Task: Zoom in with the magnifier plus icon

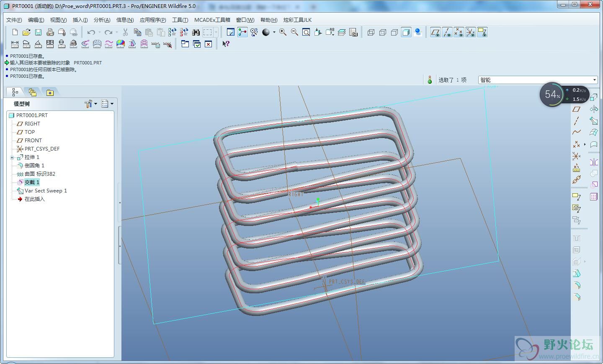Action: (283, 32)
